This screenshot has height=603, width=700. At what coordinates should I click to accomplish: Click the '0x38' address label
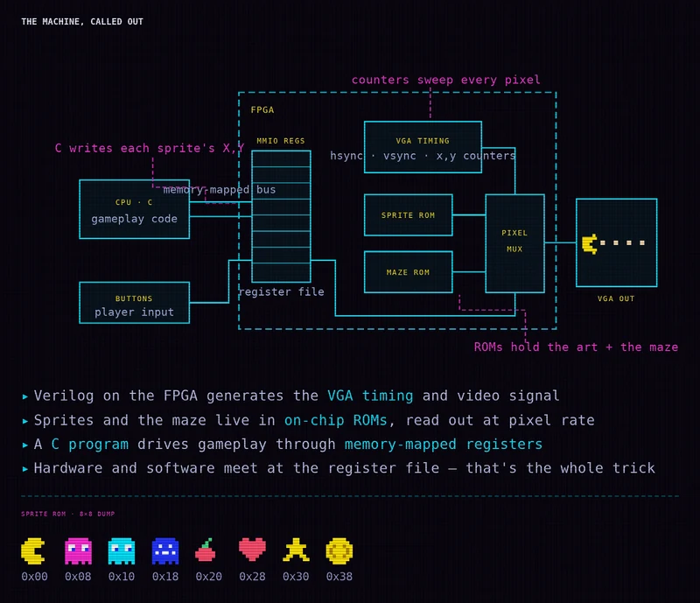339,577
